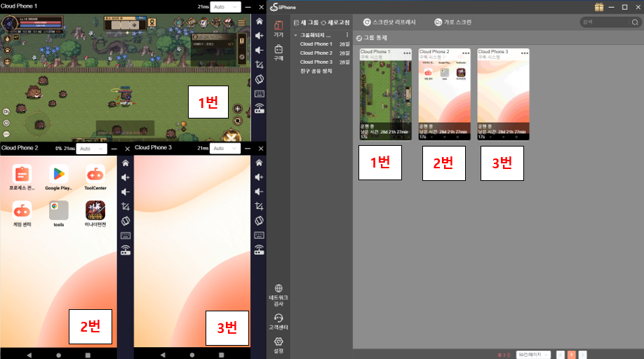Open three-dot menu on Cloud Phone 2 card
Screen dimensions: 644x359
[466, 53]
